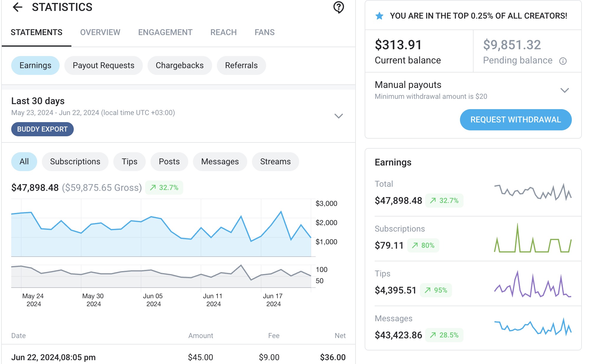
Task: Open help via the question mark icon
Action: click(x=338, y=8)
